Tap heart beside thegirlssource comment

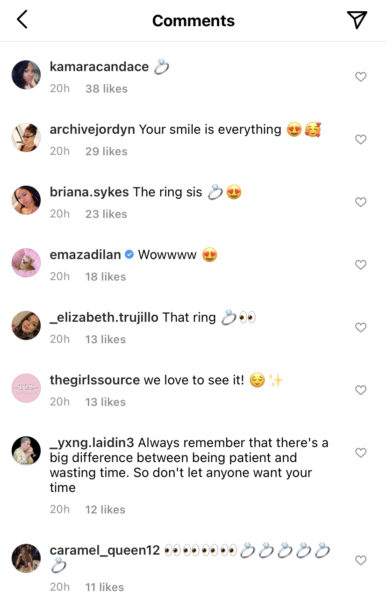click(x=361, y=390)
